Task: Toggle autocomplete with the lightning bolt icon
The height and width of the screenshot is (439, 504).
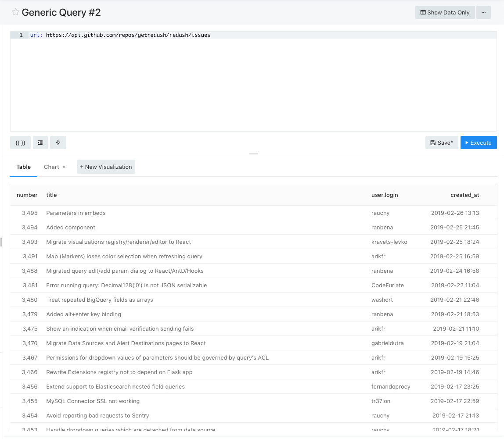Action: click(x=58, y=143)
